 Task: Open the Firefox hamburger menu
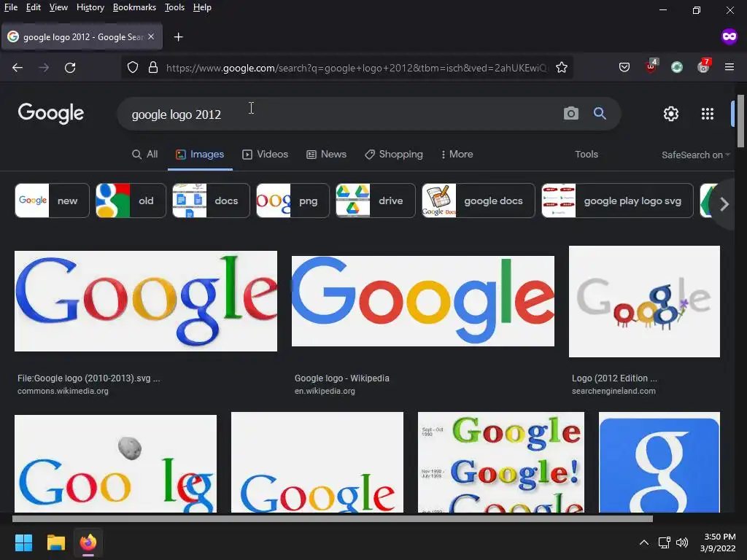pyautogui.click(x=729, y=67)
